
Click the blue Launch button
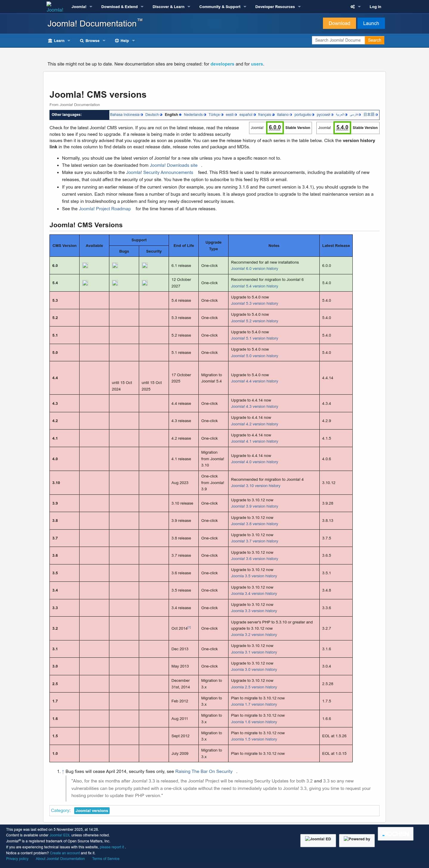click(371, 23)
